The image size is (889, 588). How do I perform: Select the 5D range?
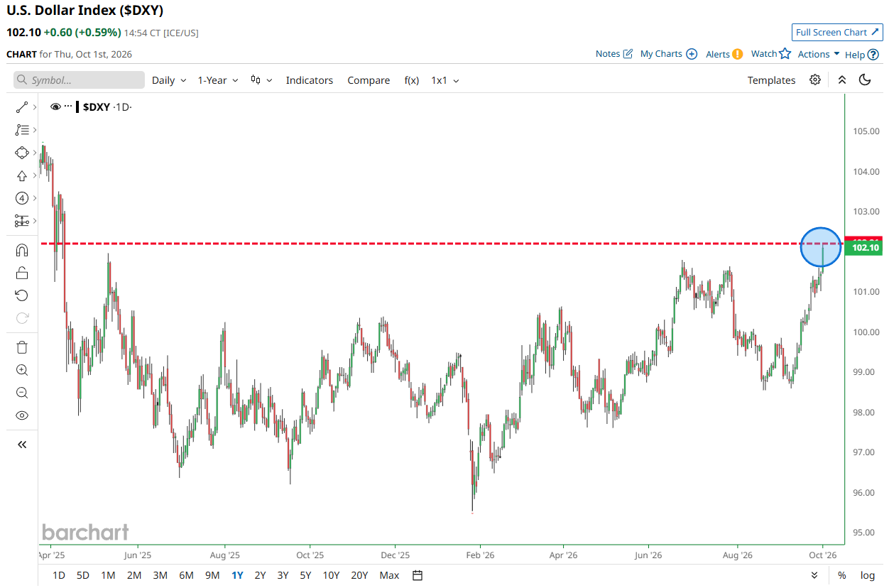tap(83, 575)
